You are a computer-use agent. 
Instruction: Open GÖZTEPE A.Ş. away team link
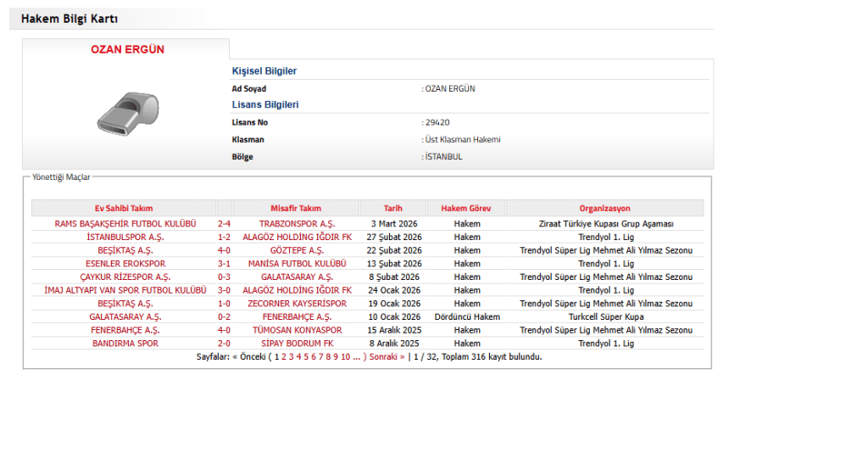(297, 250)
